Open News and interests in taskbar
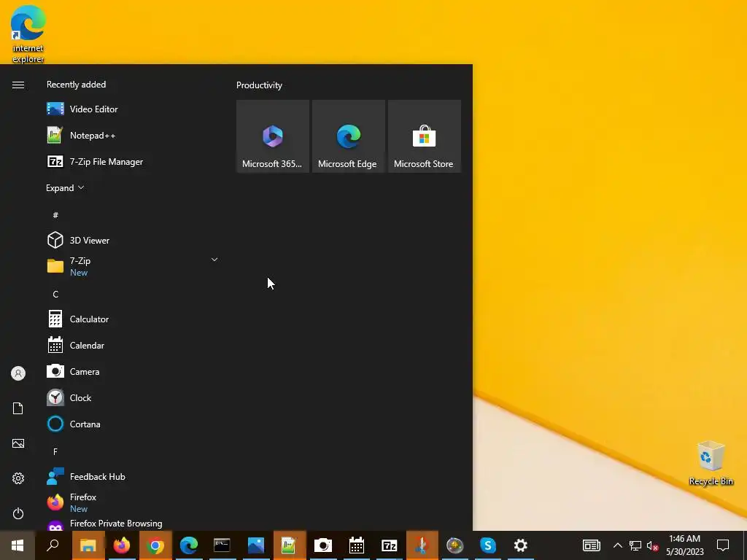 click(x=591, y=545)
